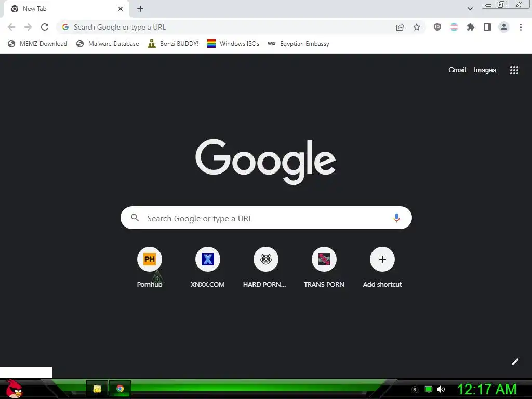
Task: Reload the current page
Action: point(45,27)
